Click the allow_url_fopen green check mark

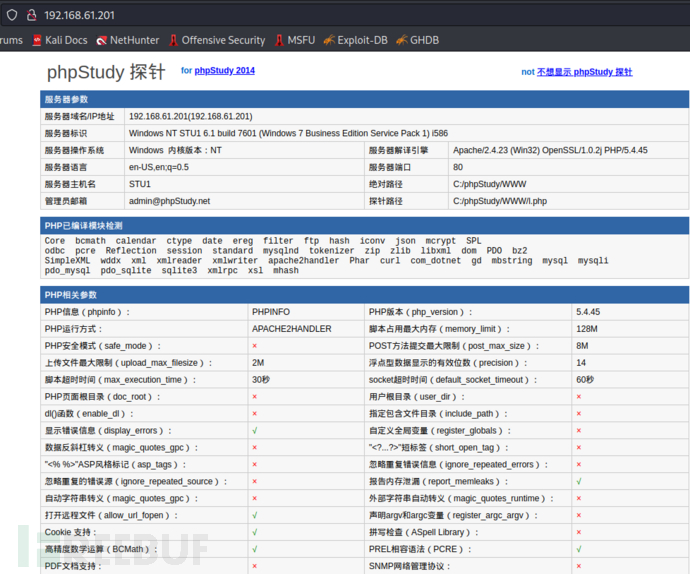(x=255, y=516)
